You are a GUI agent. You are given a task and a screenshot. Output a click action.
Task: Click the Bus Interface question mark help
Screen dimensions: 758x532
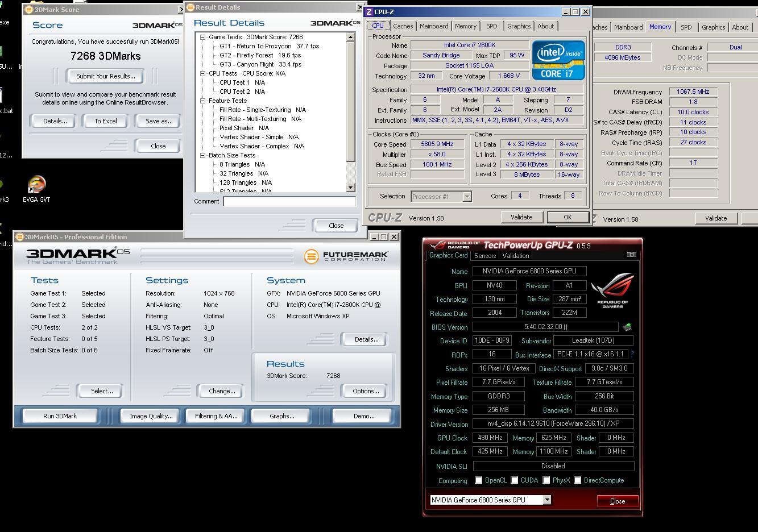click(632, 354)
